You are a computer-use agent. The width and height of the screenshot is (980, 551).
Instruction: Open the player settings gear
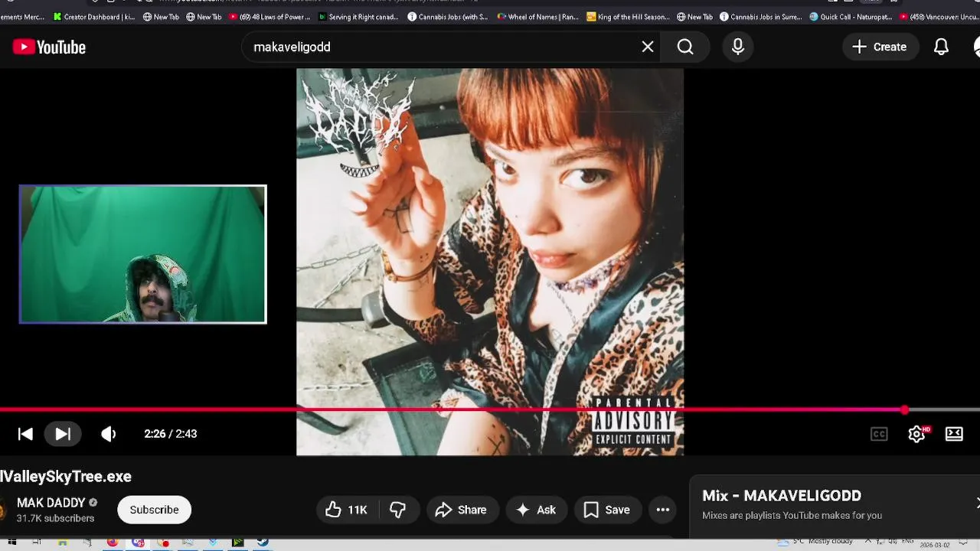point(916,434)
